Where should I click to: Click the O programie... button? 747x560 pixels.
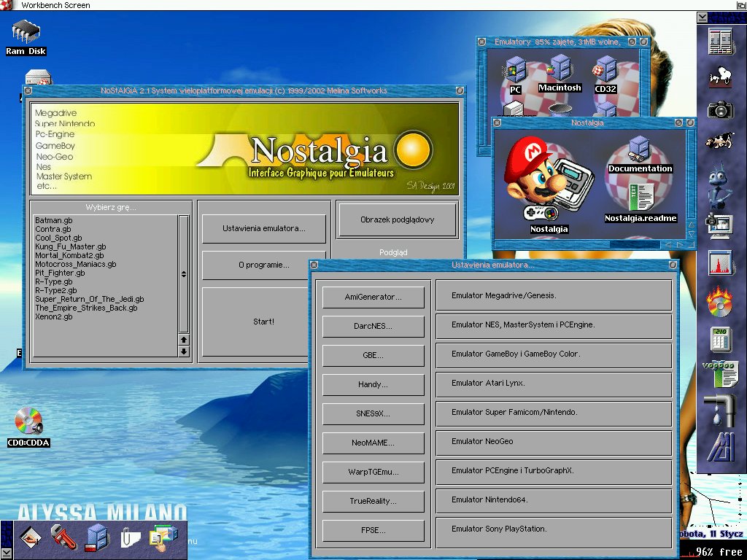pyautogui.click(x=264, y=265)
